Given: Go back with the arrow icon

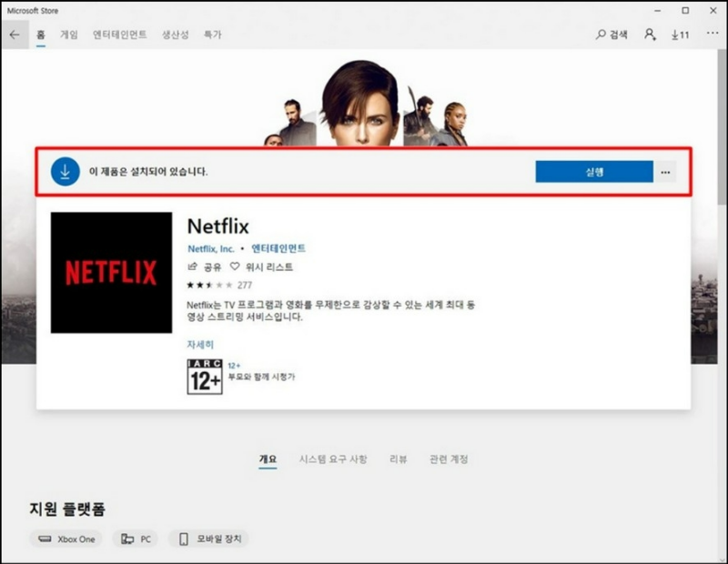Looking at the screenshot, I should (15, 35).
